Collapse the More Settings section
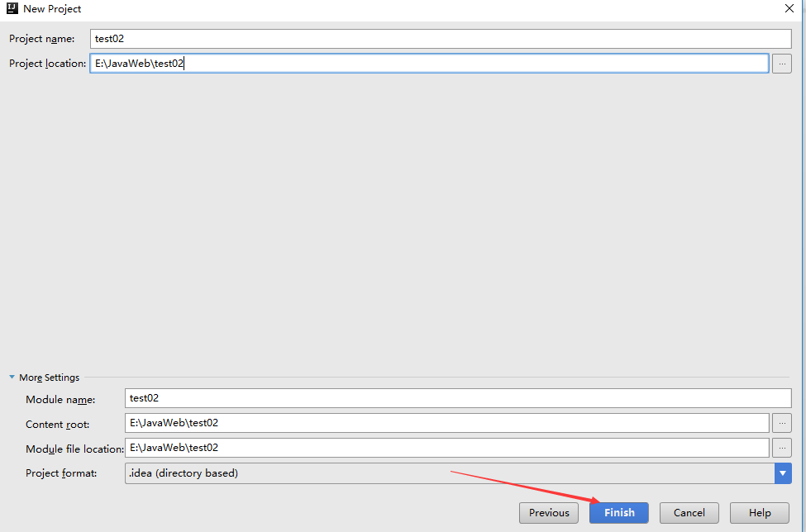 click(x=12, y=378)
